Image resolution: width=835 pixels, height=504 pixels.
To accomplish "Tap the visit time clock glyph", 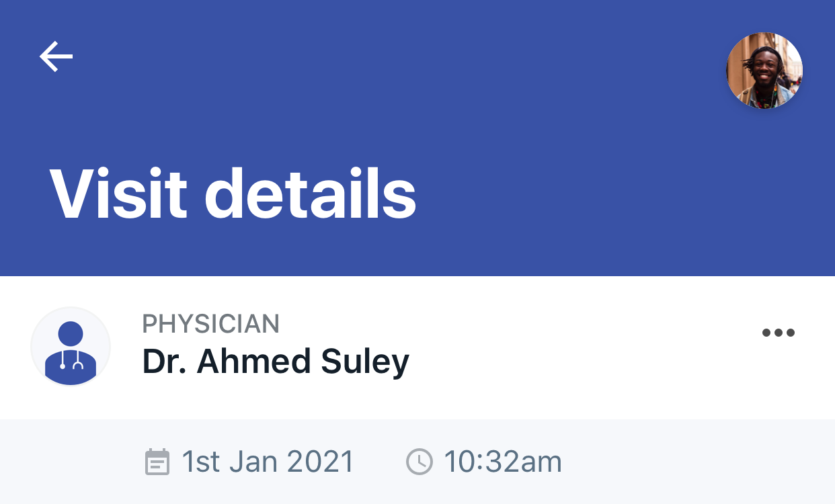I will tap(419, 462).
